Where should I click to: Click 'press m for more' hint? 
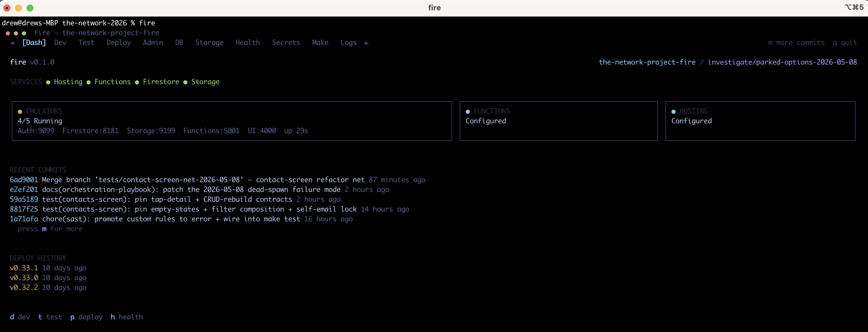point(50,229)
